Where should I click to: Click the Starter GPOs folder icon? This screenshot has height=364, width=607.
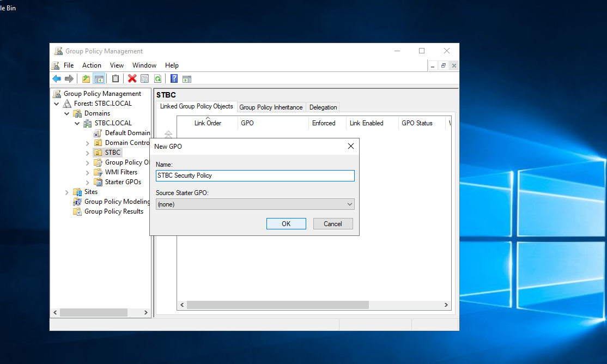pos(98,182)
